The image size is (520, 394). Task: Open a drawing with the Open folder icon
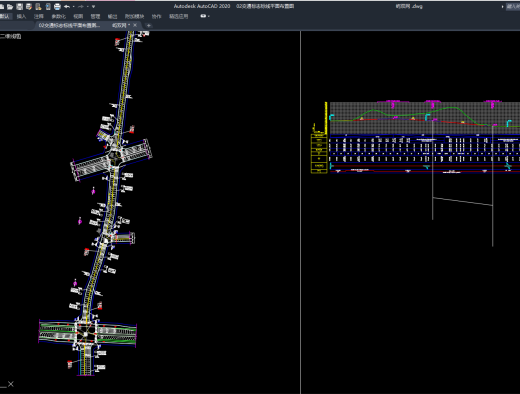[10, 7]
